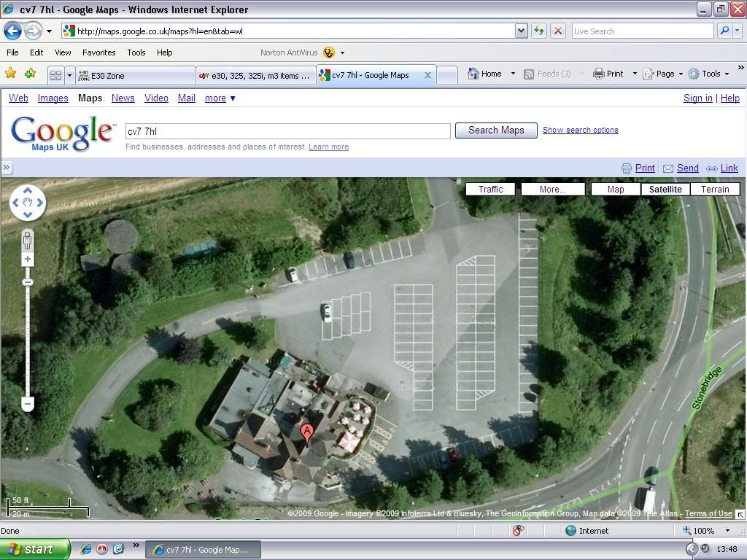
Task: Click the zoom in plus button
Action: [28, 260]
